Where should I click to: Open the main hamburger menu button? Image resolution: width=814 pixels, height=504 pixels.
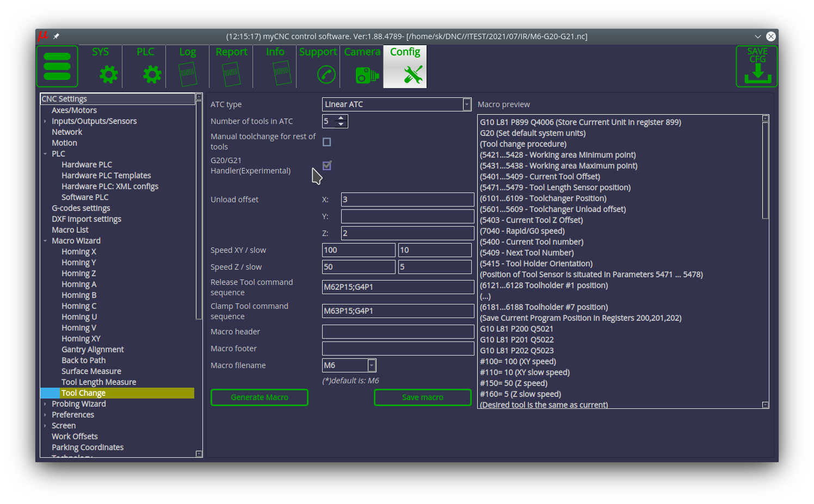click(57, 66)
